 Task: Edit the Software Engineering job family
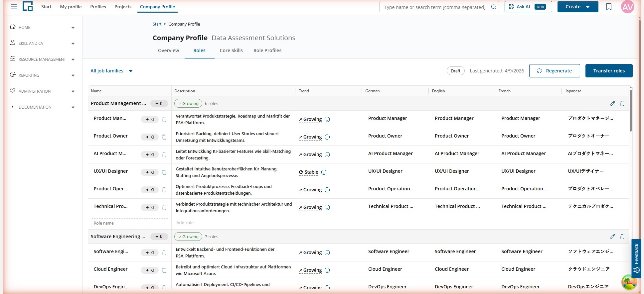(x=612, y=237)
